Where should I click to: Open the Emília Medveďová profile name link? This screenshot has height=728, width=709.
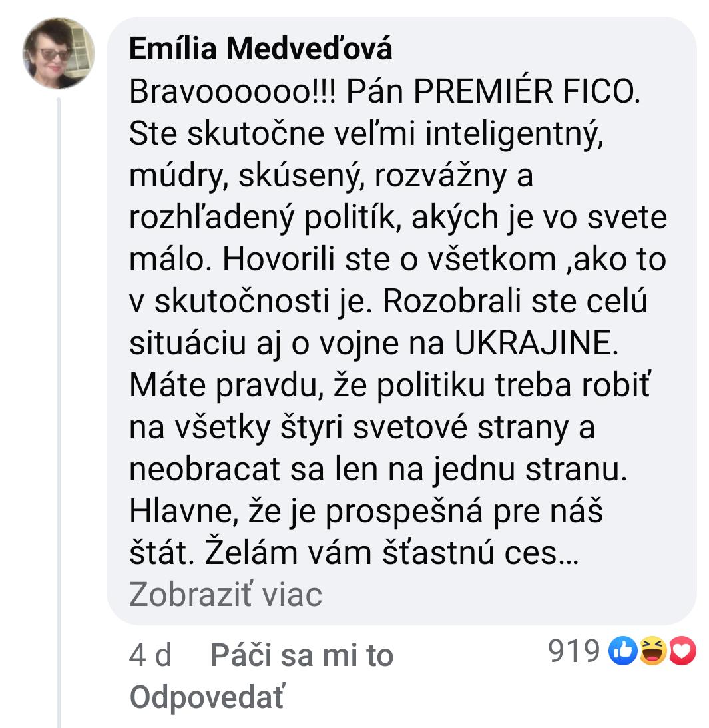[x=260, y=49]
